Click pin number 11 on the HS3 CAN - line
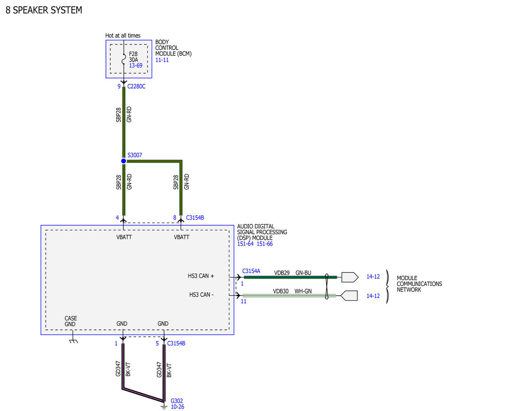This screenshot has width=532, height=411. coord(243,301)
